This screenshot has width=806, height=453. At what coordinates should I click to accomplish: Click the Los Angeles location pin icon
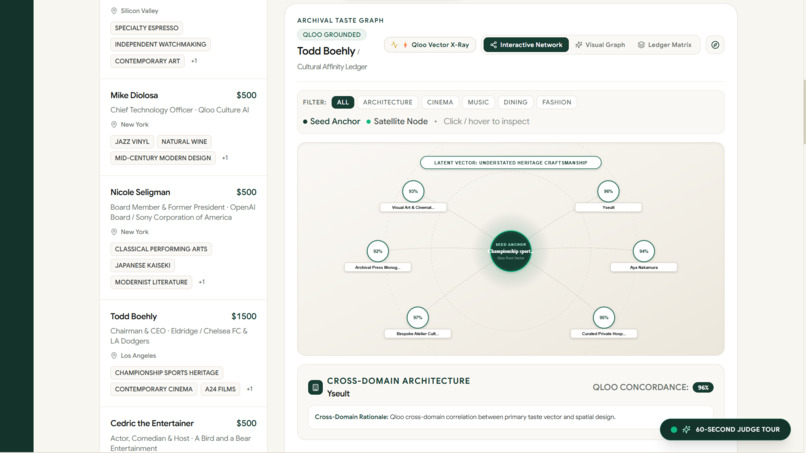[114, 356]
